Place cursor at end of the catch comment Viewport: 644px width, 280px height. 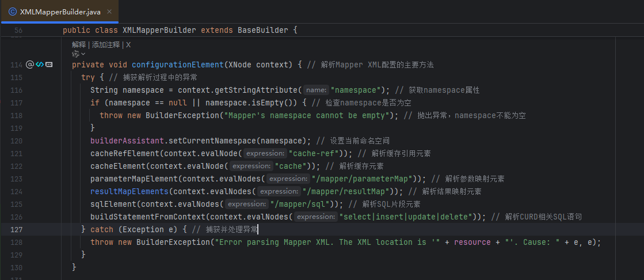(258, 229)
